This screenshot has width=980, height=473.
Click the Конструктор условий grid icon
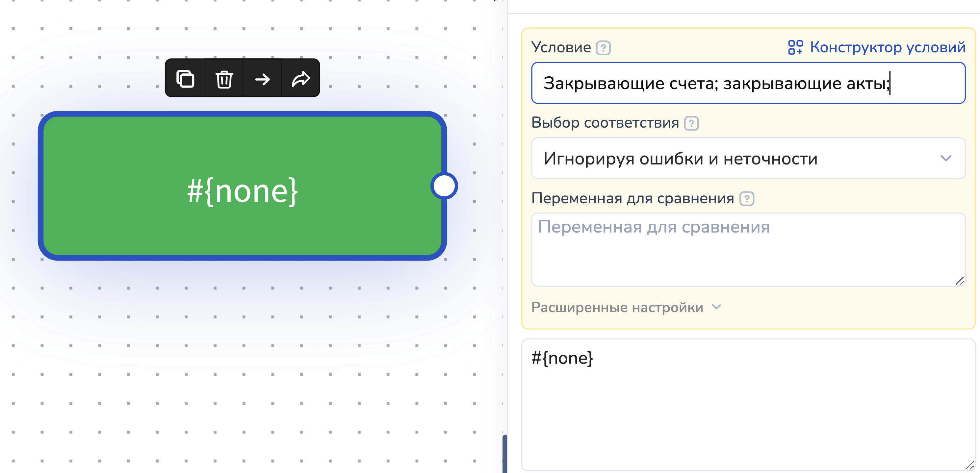click(x=795, y=47)
